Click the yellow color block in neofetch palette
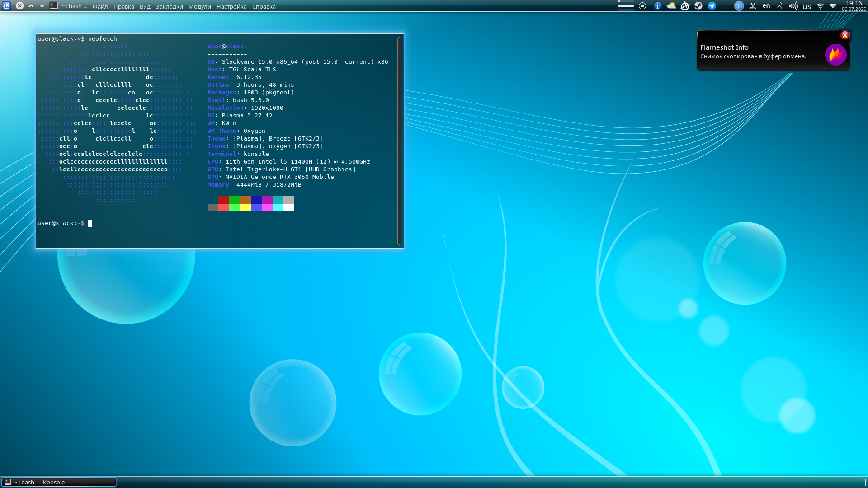 (245, 207)
